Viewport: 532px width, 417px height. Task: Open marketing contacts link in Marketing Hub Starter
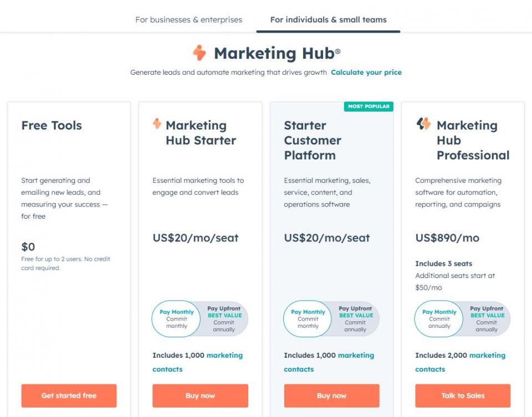(224, 356)
